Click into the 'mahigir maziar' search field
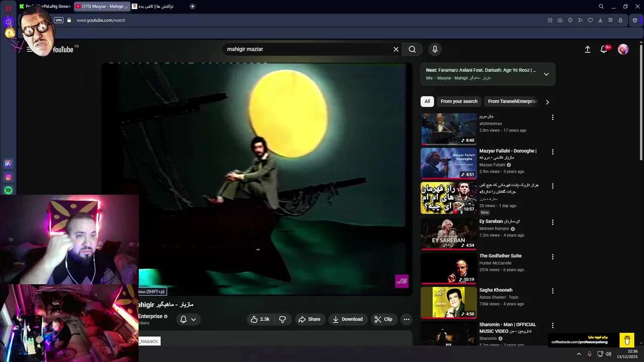The image size is (644, 362). pyautogui.click(x=307, y=49)
